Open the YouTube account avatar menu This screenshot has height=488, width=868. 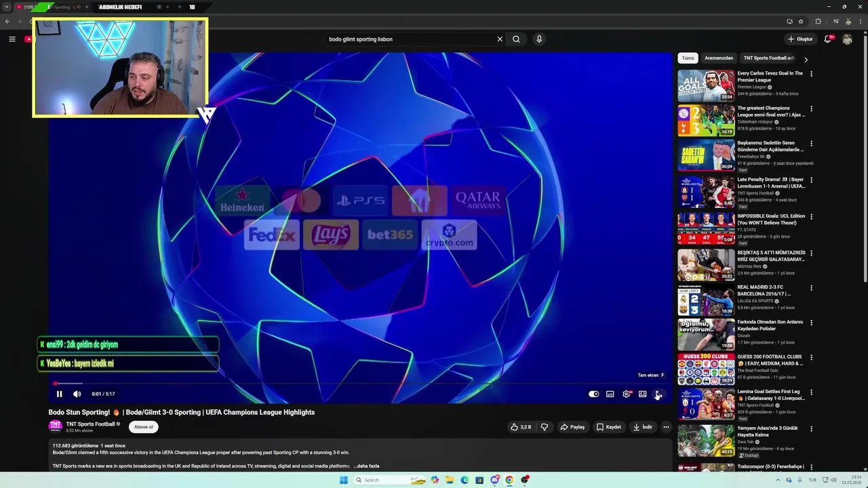pos(847,39)
